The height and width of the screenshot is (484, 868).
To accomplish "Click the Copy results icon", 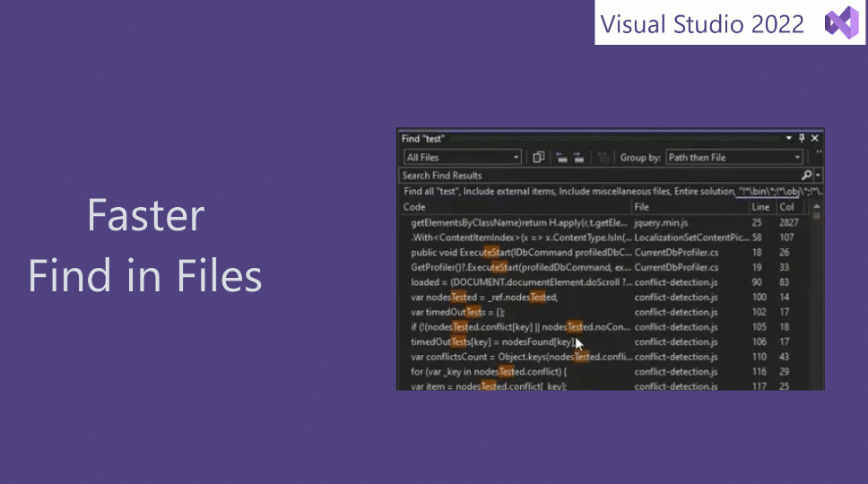I will 539,158.
